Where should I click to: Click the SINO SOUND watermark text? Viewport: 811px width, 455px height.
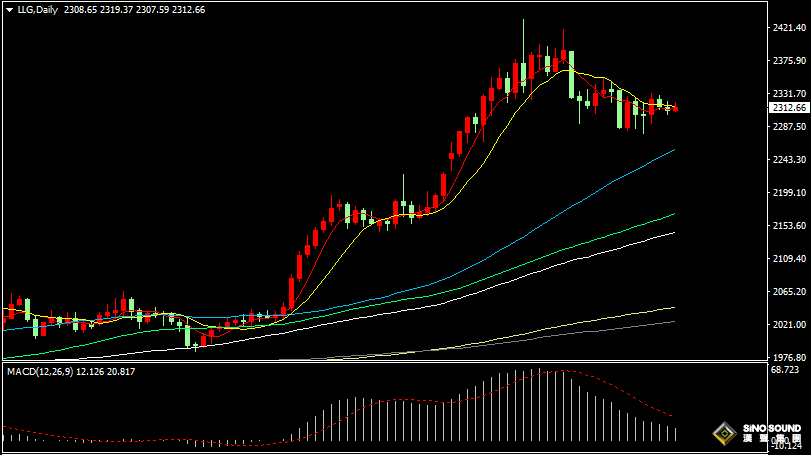(x=771, y=428)
